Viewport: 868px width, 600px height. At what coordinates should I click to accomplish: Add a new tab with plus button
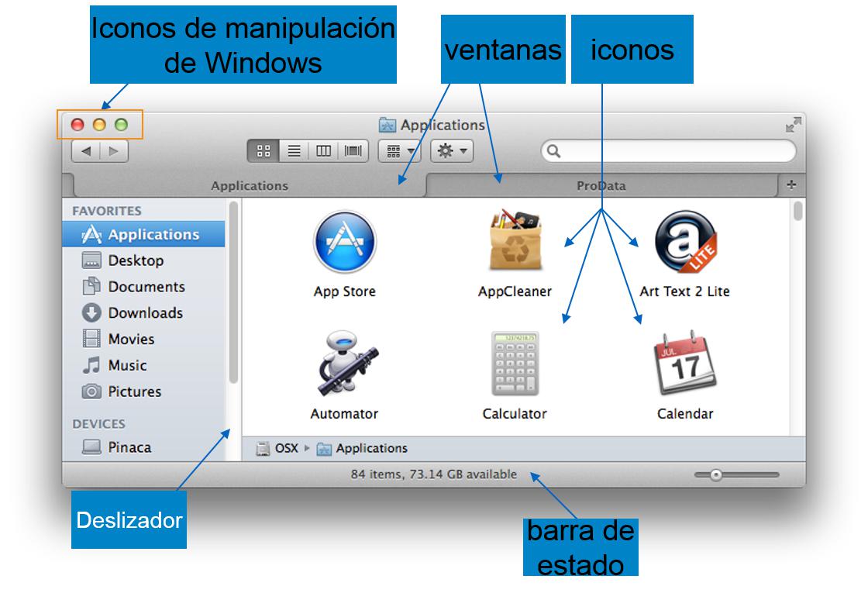tap(791, 184)
